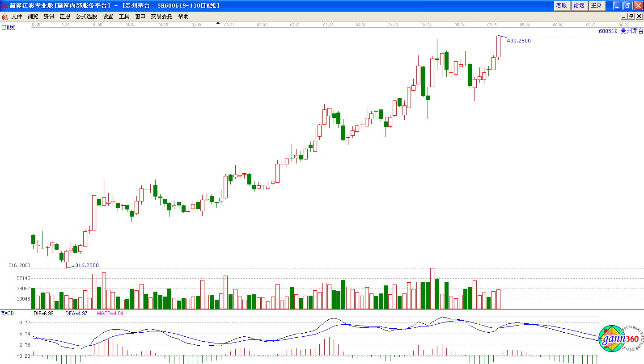Click the -0.23 MACD axis value
Image resolution: width=644 pixels, height=364 pixels.
(23, 356)
